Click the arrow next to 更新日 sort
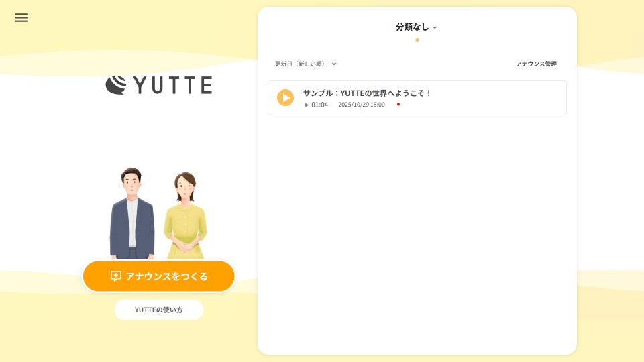The height and width of the screenshot is (362, 644). click(334, 64)
